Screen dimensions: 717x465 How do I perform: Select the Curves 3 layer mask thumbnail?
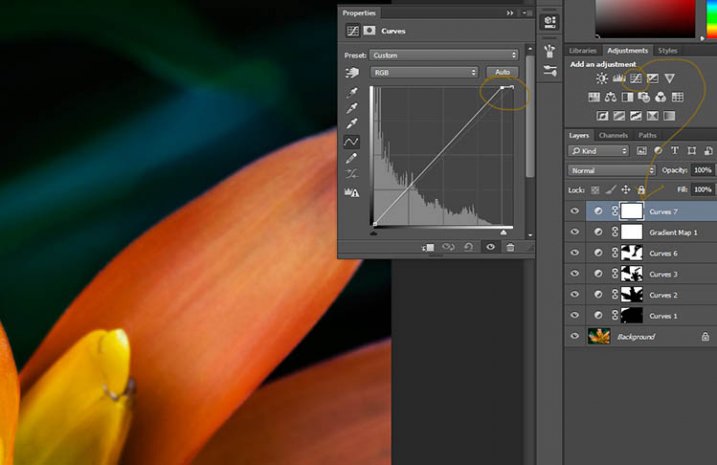pyautogui.click(x=631, y=274)
